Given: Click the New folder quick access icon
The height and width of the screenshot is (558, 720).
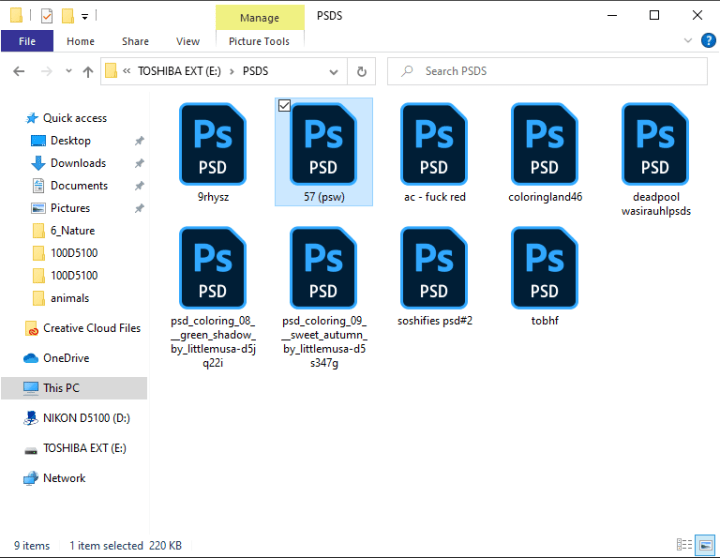Looking at the screenshot, I should (x=68, y=16).
